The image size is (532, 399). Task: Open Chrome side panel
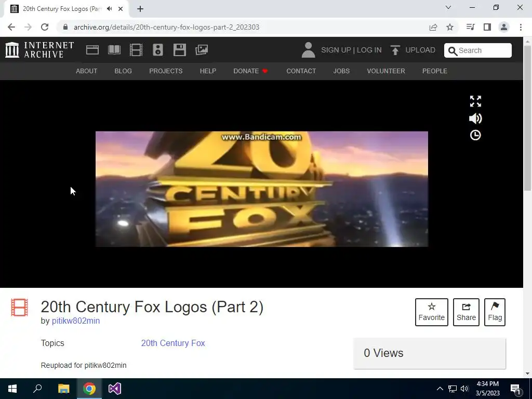[x=487, y=27]
